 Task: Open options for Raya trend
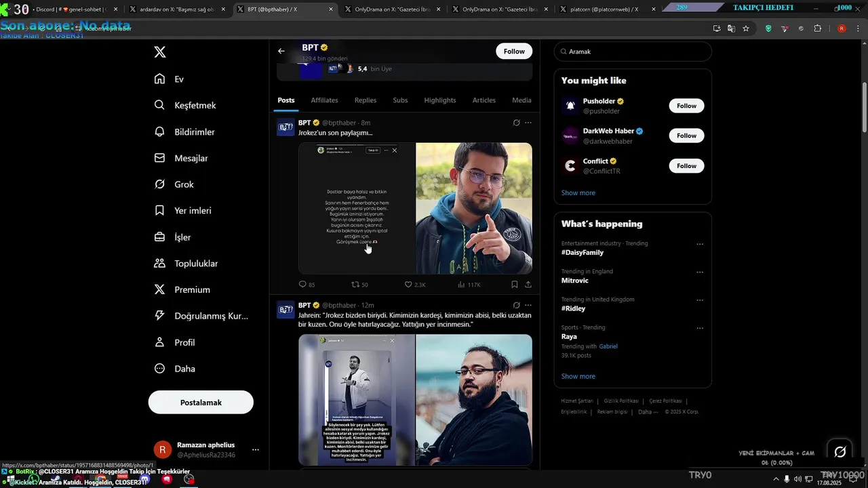click(700, 328)
